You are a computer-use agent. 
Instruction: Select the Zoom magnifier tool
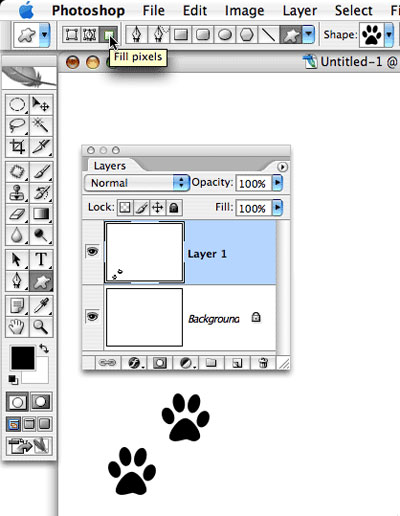point(41,327)
